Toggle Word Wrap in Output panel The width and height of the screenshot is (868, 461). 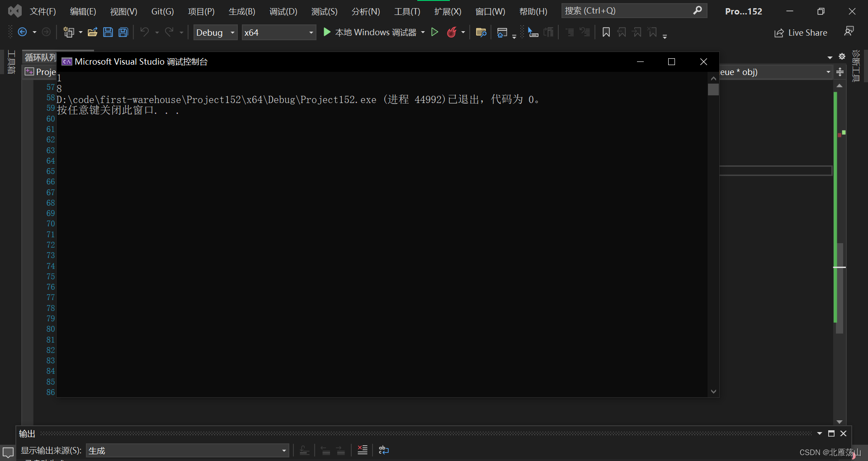pyautogui.click(x=383, y=450)
